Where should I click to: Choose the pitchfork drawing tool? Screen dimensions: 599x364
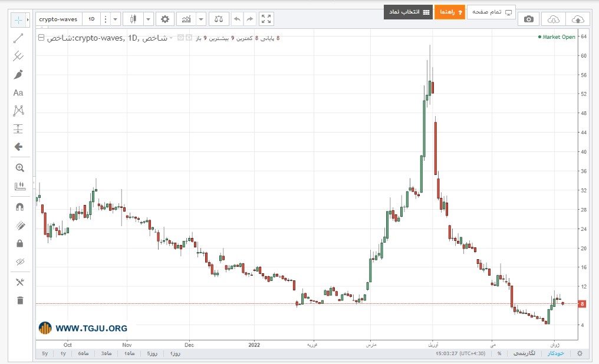tap(18, 56)
